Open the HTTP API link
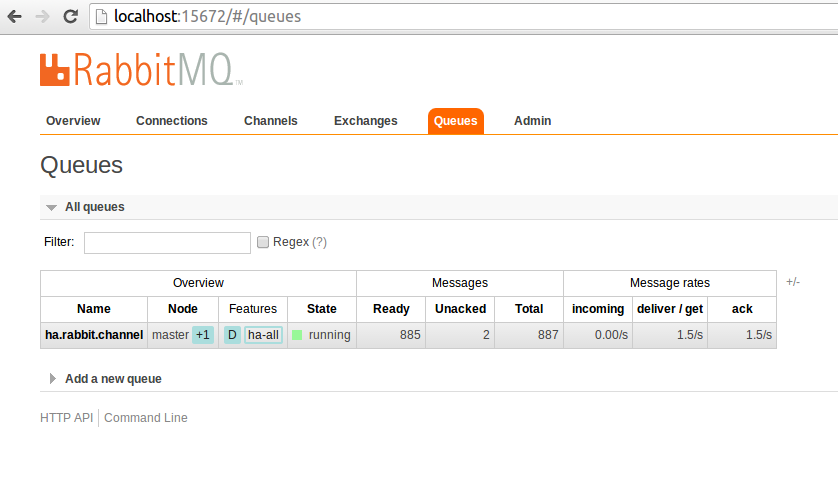This screenshot has width=838, height=488. [66, 418]
